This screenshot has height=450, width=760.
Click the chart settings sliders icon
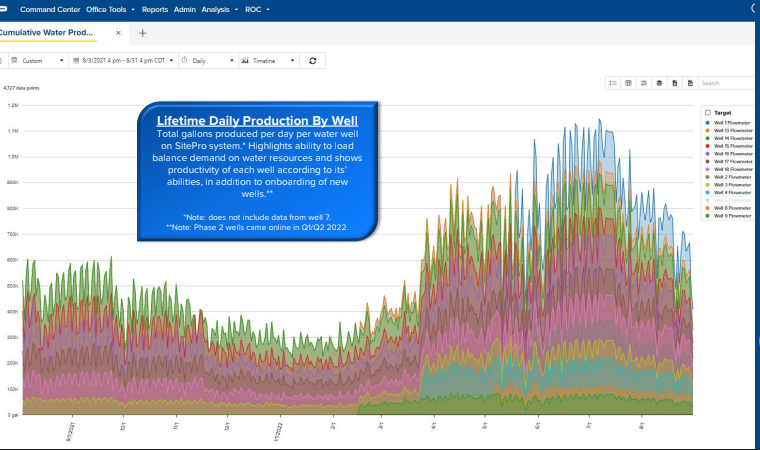644,83
